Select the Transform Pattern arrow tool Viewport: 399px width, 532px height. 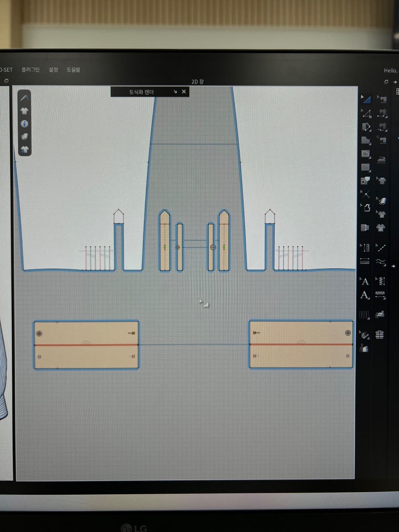366,99
